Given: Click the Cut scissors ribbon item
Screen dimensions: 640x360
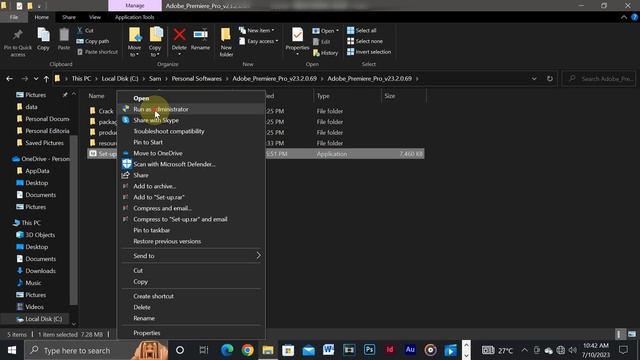Looking at the screenshot, I should click(x=85, y=30).
